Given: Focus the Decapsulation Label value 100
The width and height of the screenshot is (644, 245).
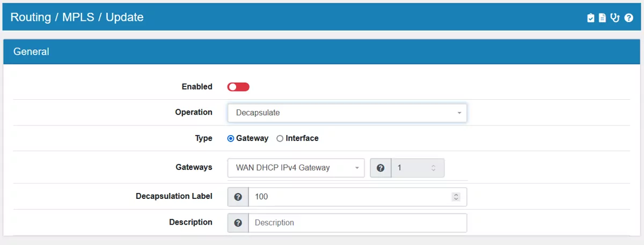Looking at the screenshot, I should pos(349,197).
